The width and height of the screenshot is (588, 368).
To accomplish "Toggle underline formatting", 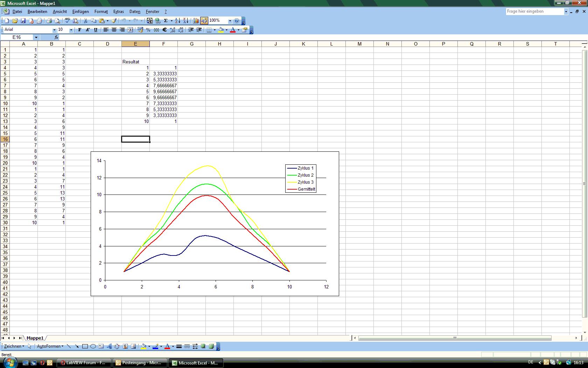I will 96,30.
